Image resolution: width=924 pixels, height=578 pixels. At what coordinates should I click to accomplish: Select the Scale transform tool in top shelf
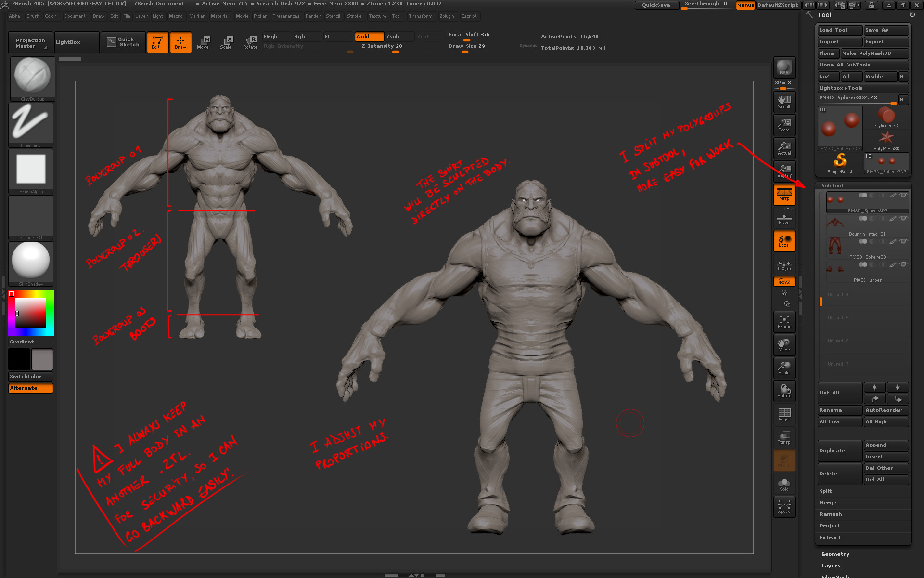pos(226,42)
